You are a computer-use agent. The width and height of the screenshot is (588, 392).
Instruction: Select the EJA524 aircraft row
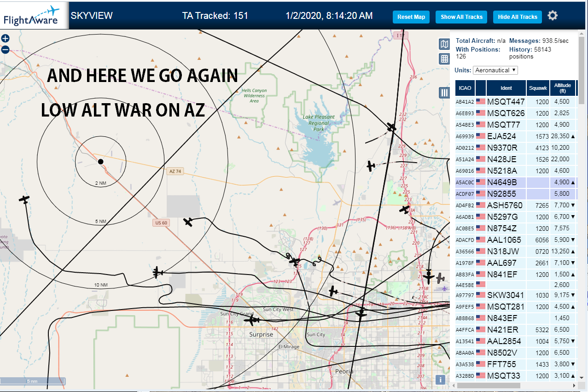[516, 136]
